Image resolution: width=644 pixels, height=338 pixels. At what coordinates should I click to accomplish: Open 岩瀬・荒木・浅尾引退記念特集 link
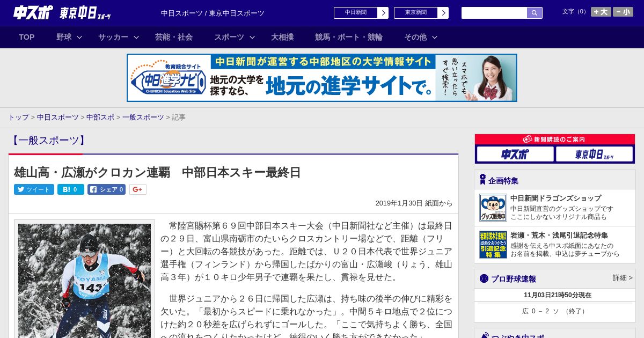(559, 235)
